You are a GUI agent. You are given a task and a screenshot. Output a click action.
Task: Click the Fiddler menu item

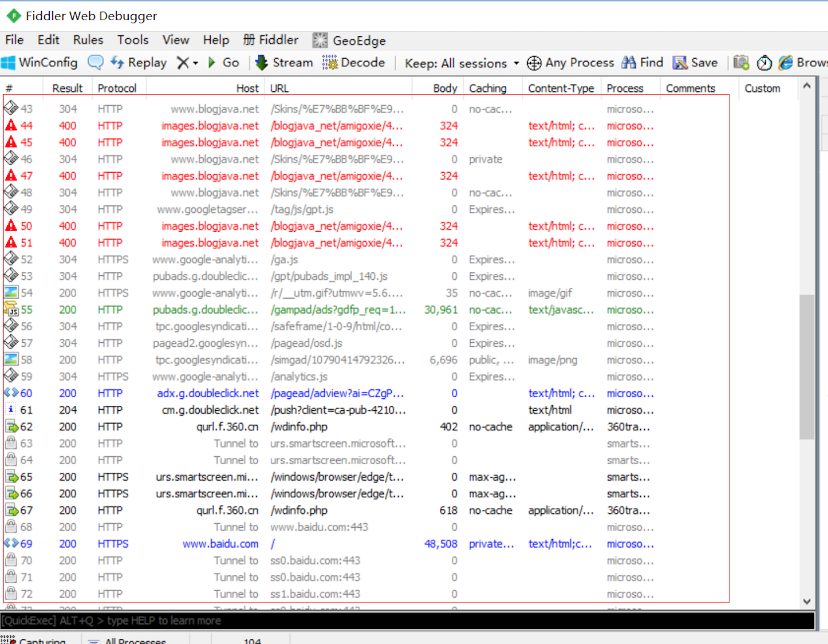(x=271, y=40)
